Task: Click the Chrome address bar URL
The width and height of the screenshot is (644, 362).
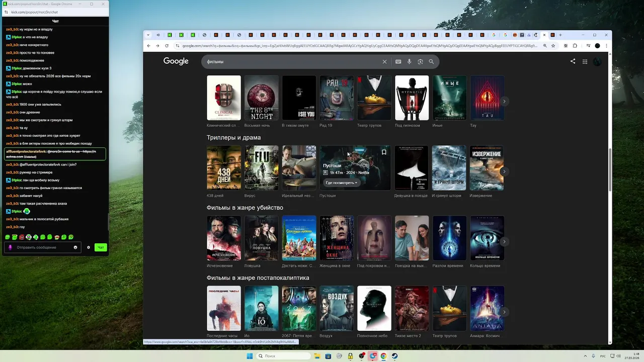Action: (359, 46)
